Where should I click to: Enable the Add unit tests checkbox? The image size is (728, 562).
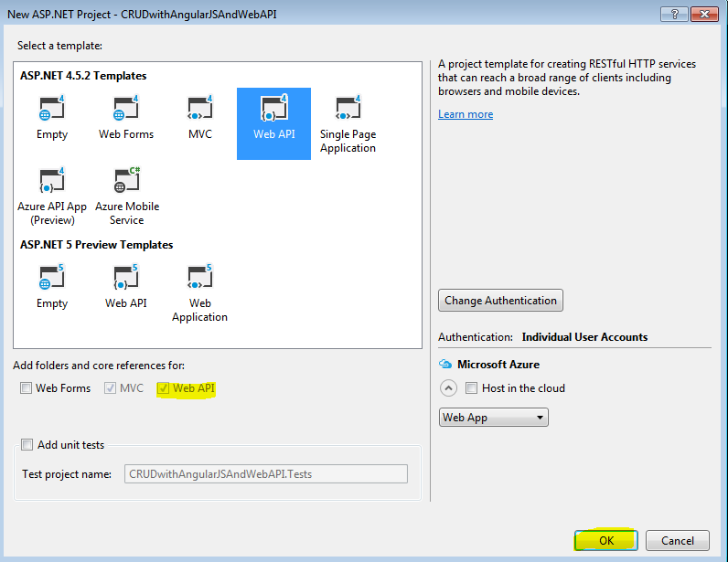[x=27, y=445]
